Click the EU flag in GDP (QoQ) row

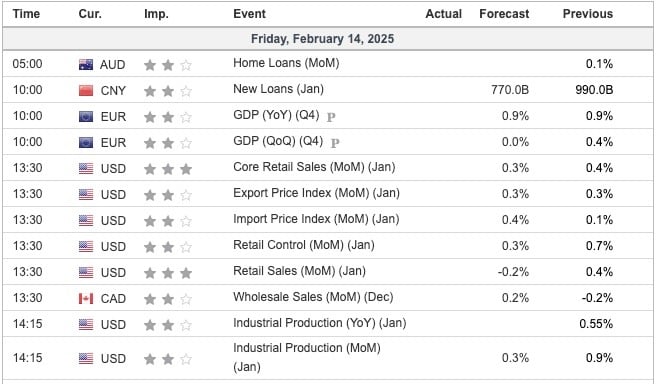click(x=86, y=143)
